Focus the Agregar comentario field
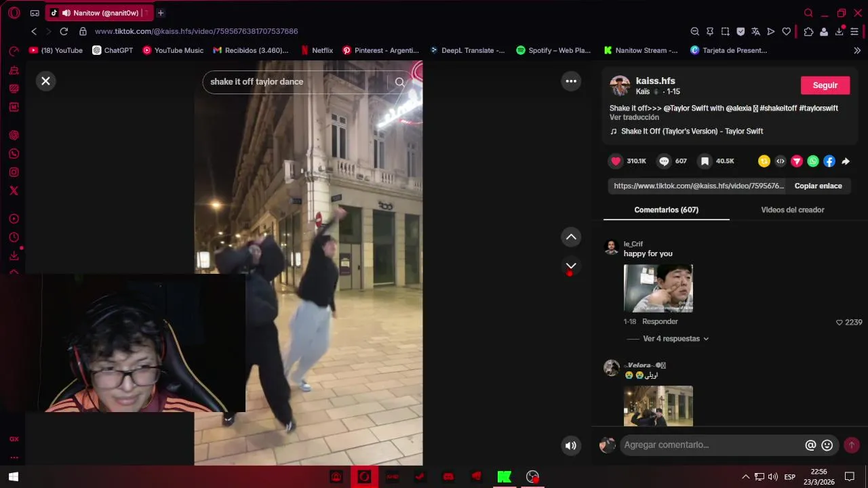868x488 pixels. point(711,445)
